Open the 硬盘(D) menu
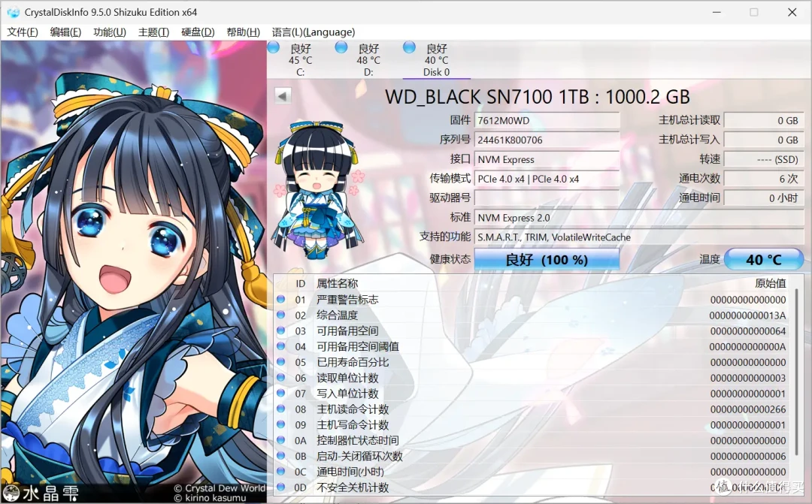812x504 pixels. point(197,32)
